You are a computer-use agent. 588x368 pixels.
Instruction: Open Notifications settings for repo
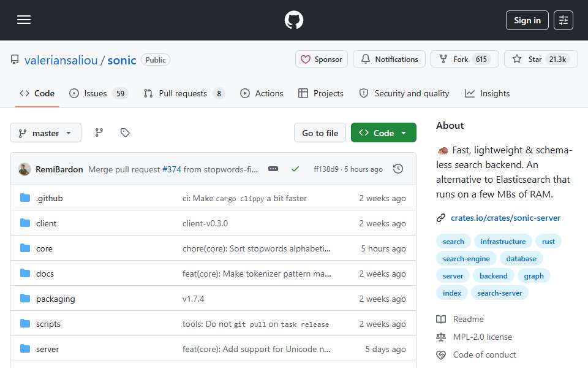pyautogui.click(x=389, y=59)
